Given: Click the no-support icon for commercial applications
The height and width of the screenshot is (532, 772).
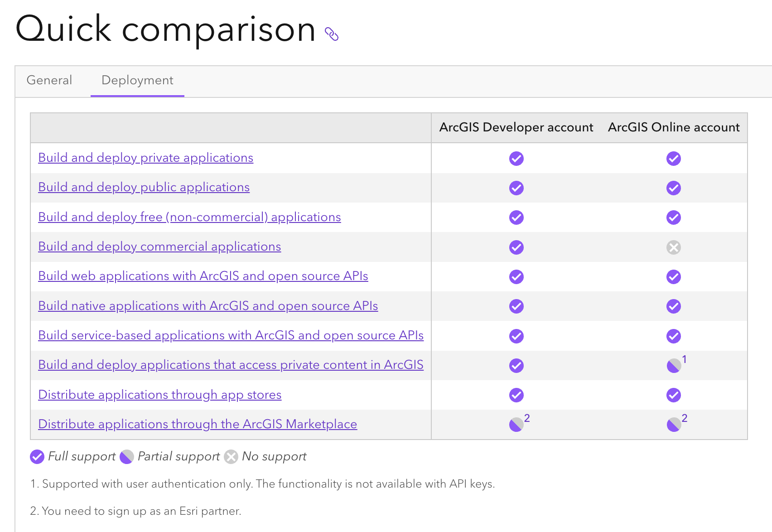Looking at the screenshot, I should click(x=673, y=247).
